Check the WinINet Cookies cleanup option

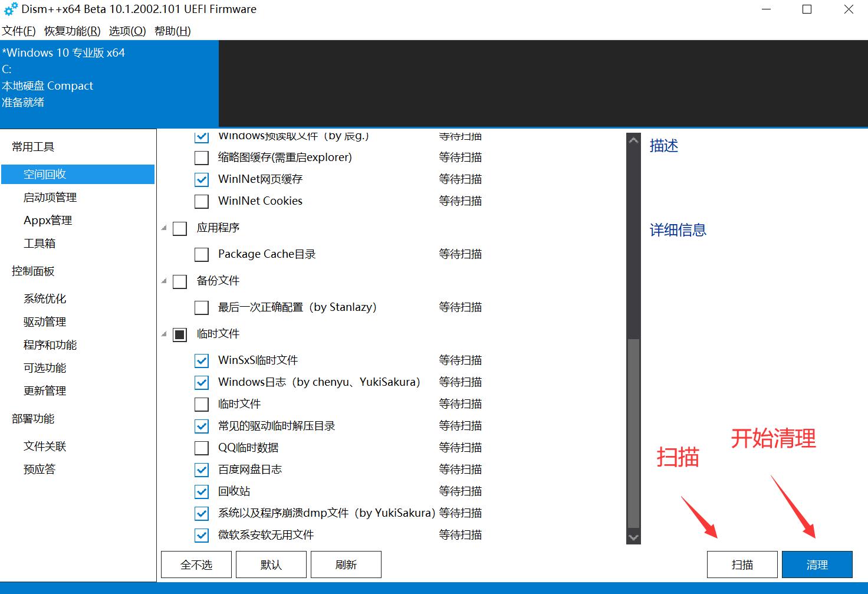(x=201, y=201)
